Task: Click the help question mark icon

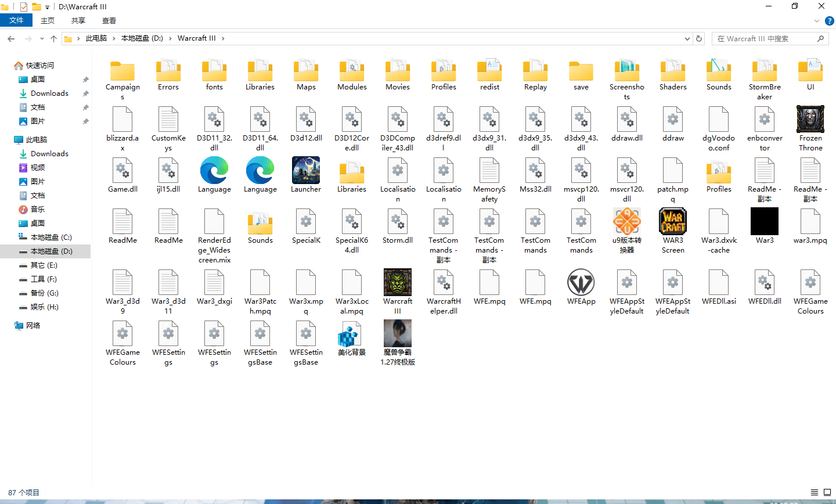Action: [830, 21]
